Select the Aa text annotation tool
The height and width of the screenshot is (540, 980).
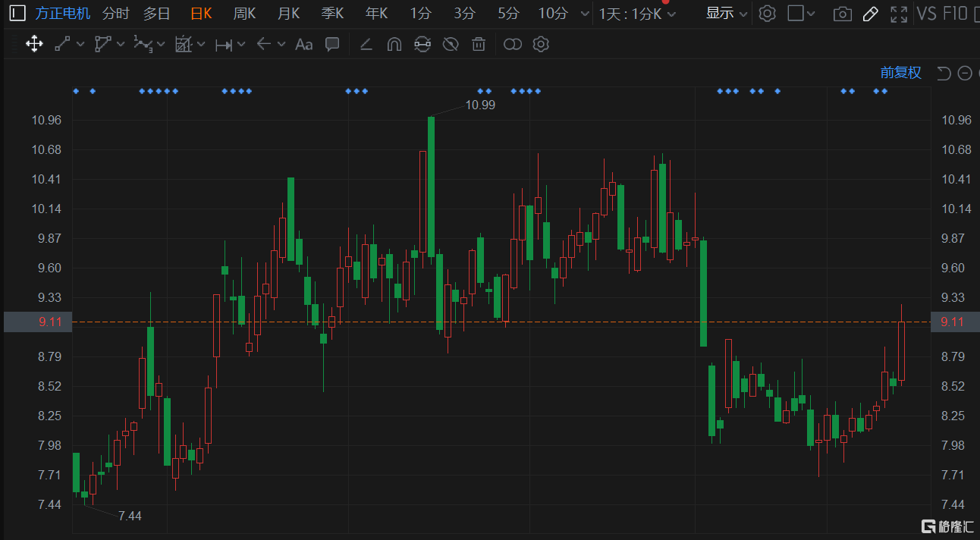(x=303, y=44)
